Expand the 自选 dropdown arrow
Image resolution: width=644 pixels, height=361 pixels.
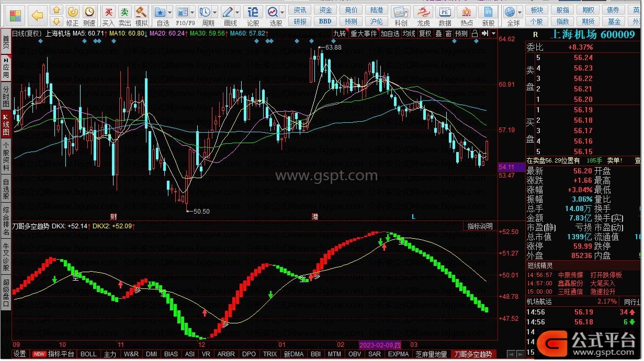point(171,11)
